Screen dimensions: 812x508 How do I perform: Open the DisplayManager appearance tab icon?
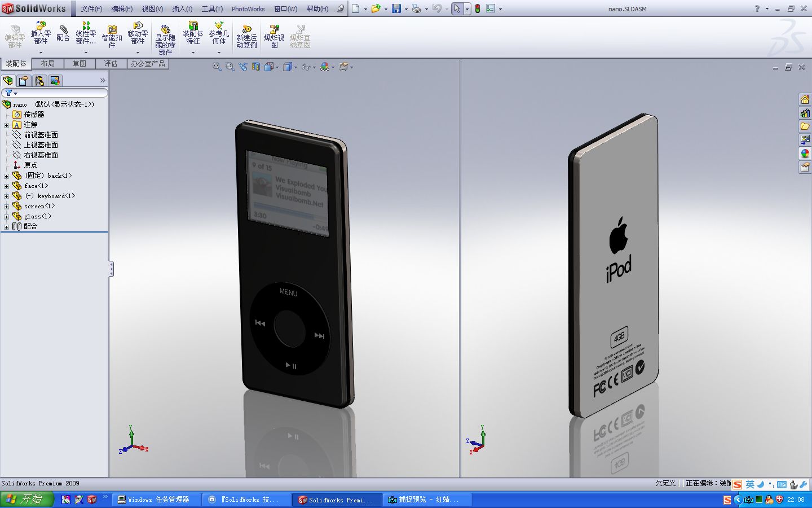tap(55, 81)
